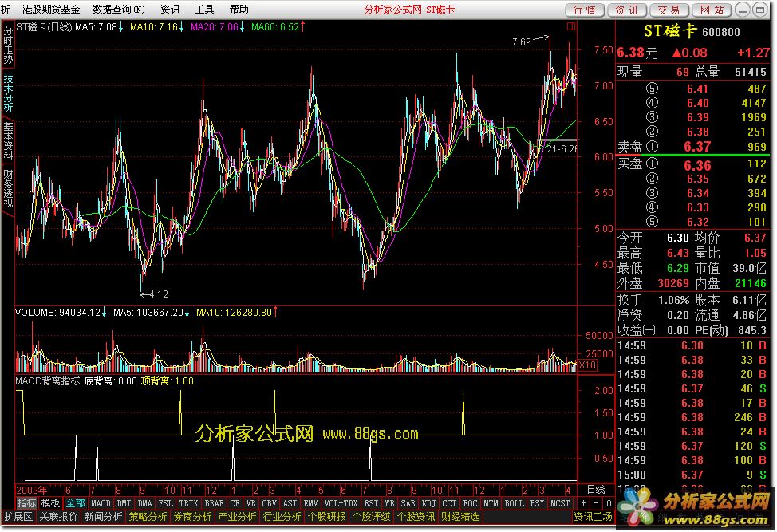Screen dimensions: 777x532
Task: Choose the ROC indicator
Action: pyautogui.click(x=470, y=503)
